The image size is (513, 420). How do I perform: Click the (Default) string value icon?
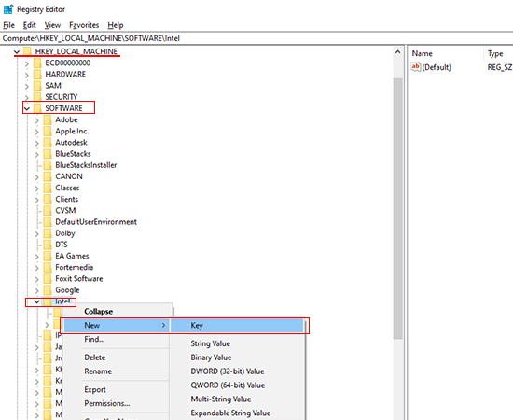pyautogui.click(x=415, y=67)
